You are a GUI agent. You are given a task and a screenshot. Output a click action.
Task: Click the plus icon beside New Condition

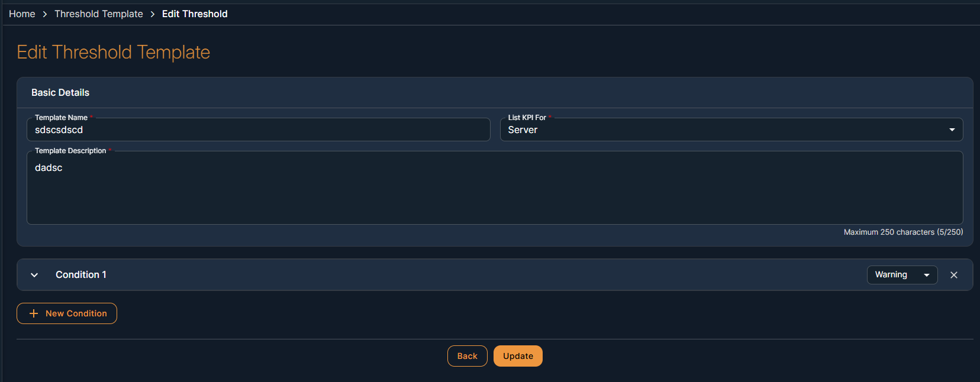(x=34, y=313)
